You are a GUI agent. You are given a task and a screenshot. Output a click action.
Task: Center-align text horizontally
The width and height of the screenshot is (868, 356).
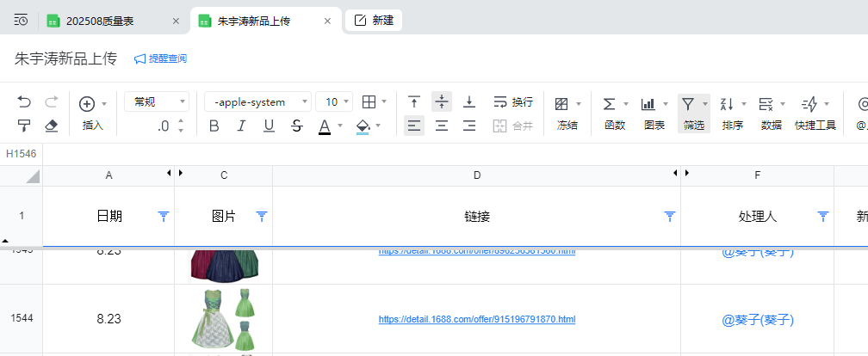[442, 126]
